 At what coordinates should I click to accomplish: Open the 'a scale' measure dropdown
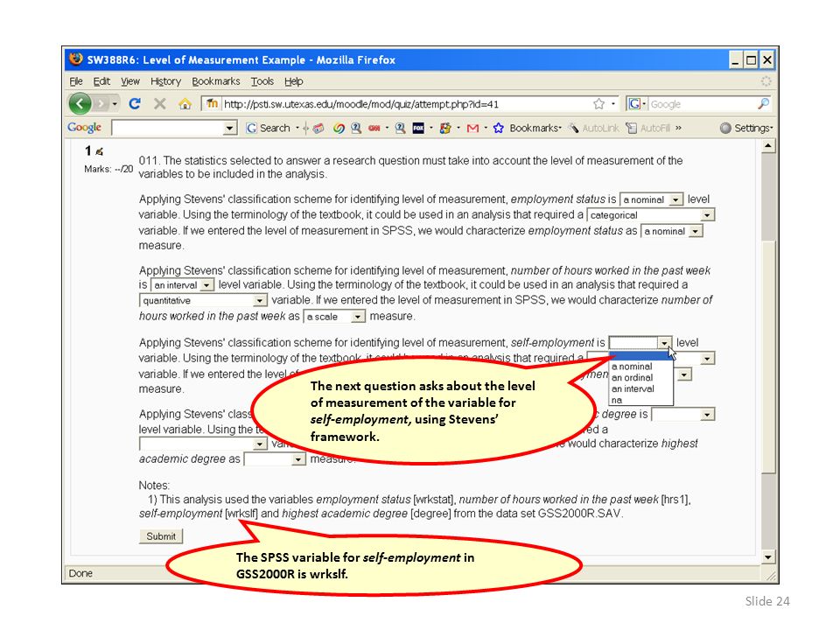[334, 317]
